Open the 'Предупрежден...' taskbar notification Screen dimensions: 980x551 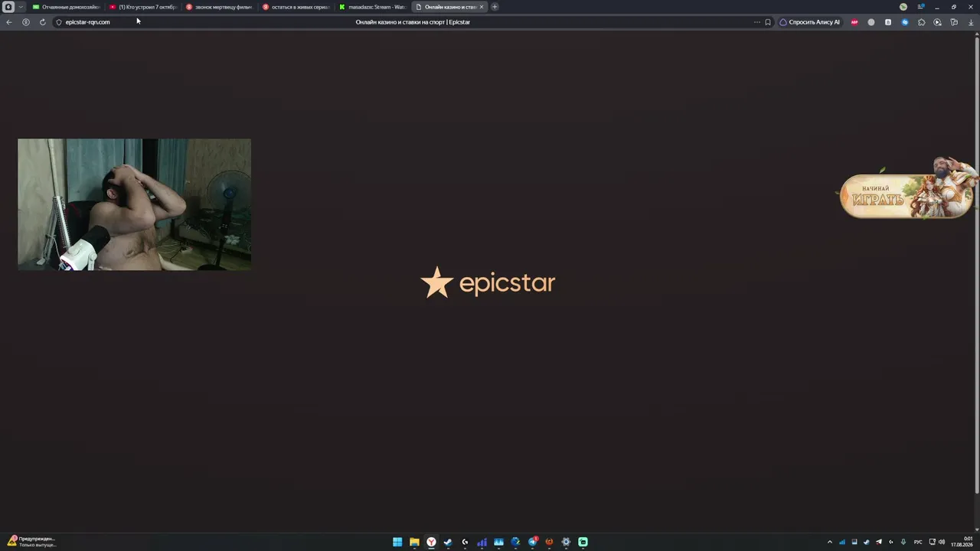pyautogui.click(x=31, y=542)
